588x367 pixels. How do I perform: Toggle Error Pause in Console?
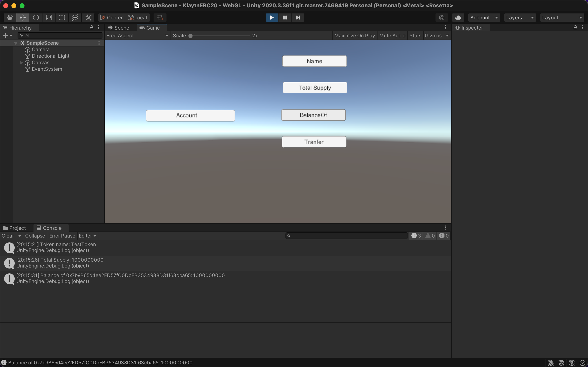tap(62, 236)
